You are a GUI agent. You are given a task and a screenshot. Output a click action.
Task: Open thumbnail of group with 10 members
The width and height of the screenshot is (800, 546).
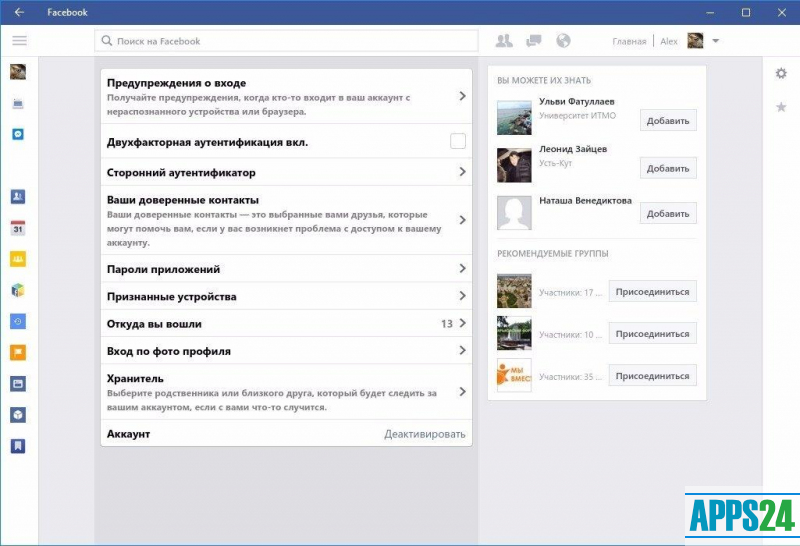point(514,333)
